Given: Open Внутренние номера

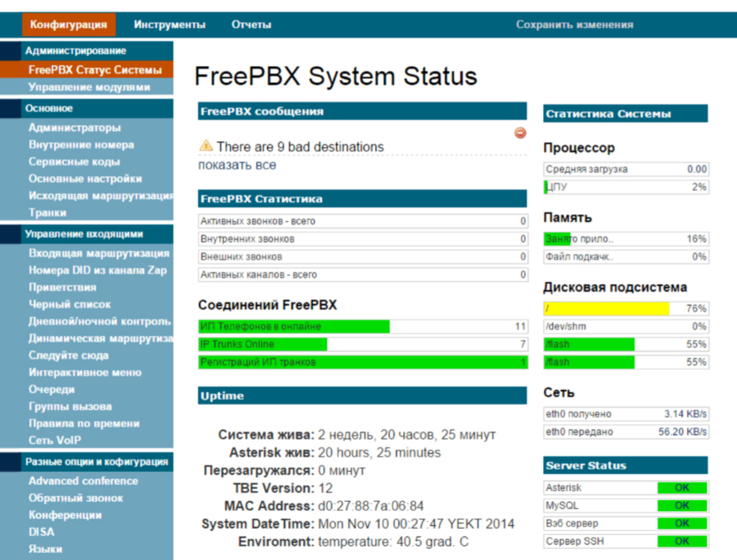Looking at the screenshot, I should [82, 144].
